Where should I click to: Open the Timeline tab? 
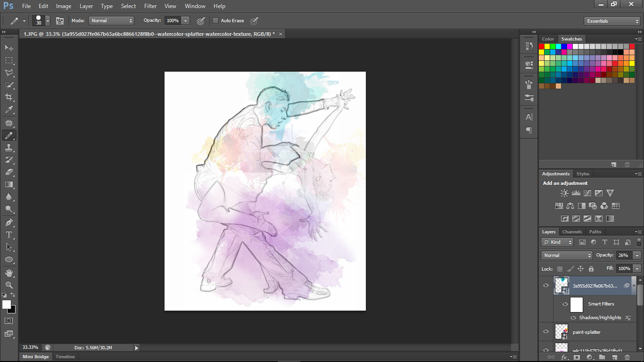[65, 357]
